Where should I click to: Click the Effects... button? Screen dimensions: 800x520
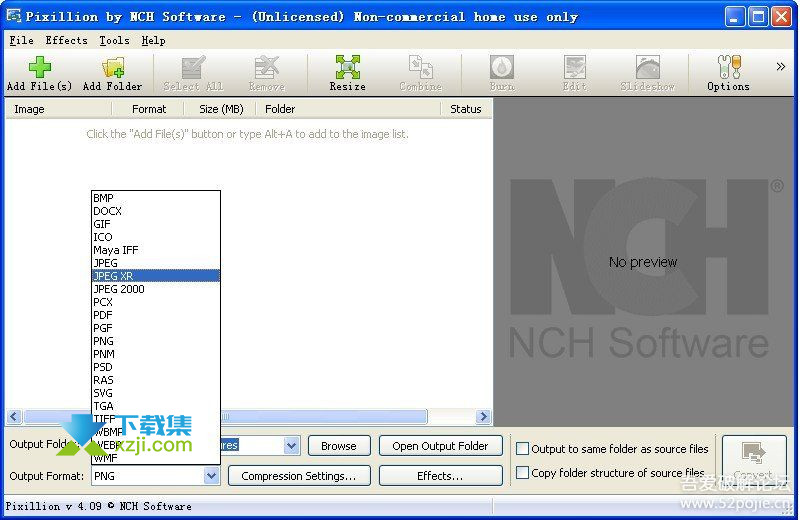point(440,476)
